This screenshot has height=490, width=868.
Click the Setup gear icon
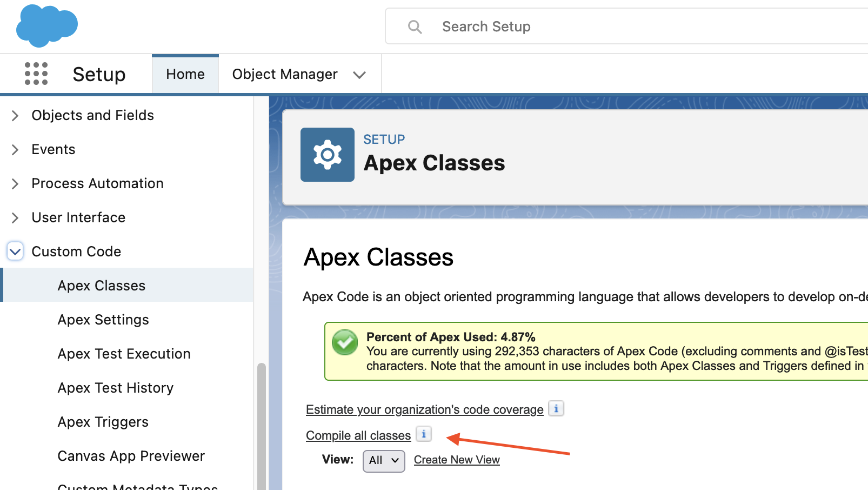click(328, 155)
